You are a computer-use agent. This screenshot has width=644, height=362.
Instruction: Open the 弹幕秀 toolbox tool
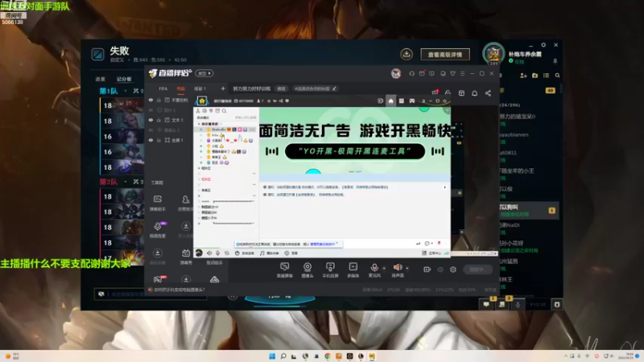point(186,257)
